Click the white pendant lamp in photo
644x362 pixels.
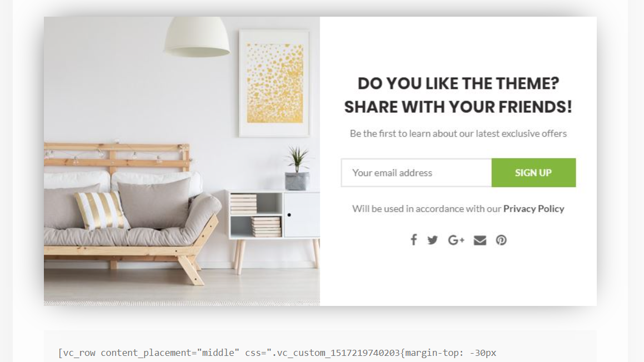pos(197,37)
